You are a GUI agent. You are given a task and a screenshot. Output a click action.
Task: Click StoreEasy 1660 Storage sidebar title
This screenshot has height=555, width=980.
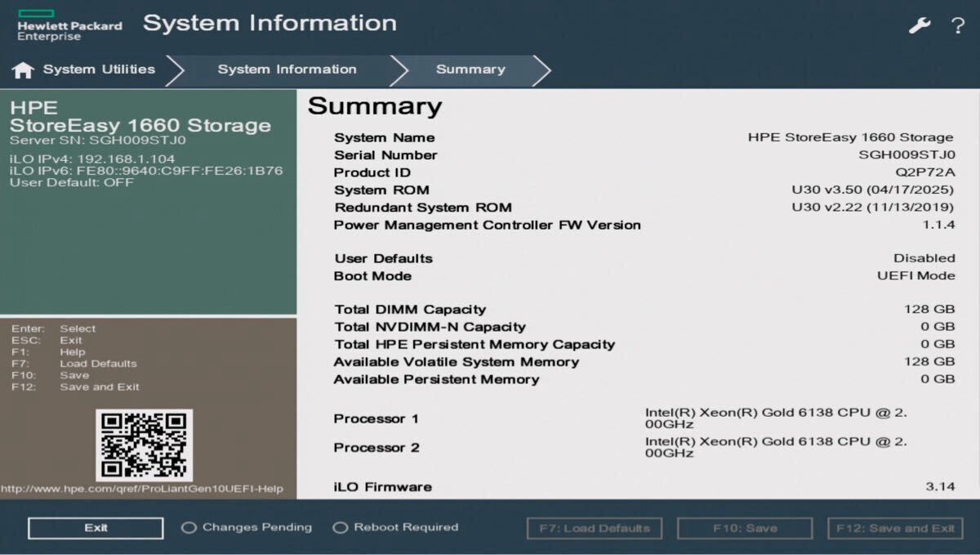140,126
